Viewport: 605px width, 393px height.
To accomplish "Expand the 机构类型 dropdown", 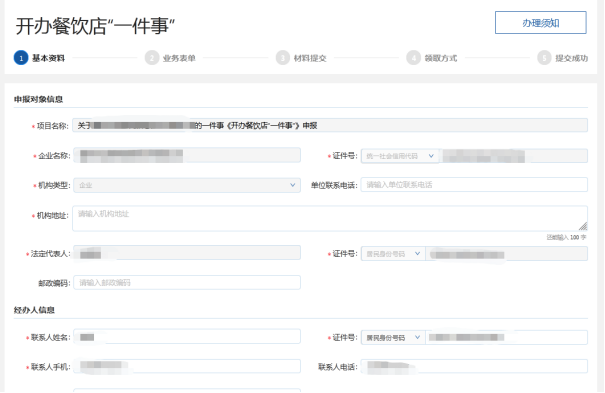I will point(187,185).
